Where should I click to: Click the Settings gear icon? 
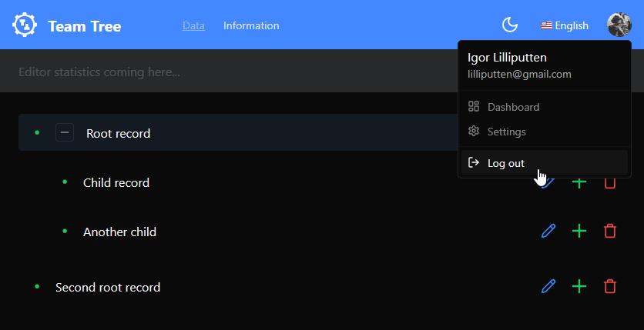474,132
